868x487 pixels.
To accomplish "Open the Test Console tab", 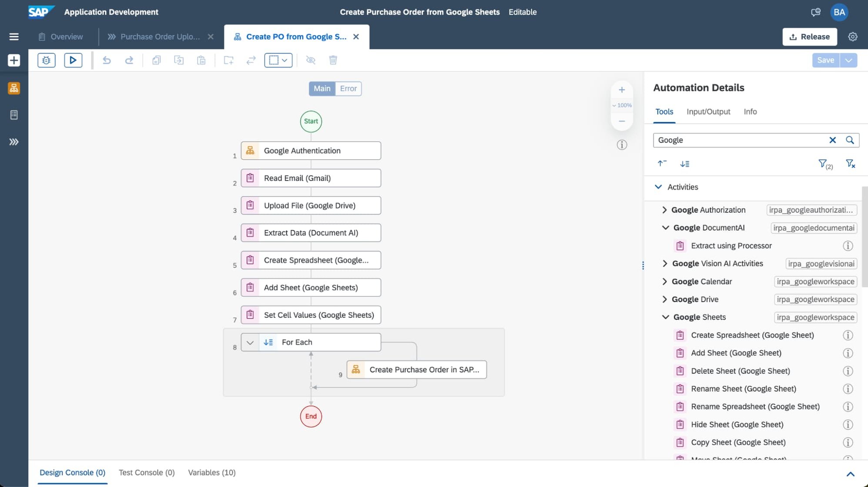I will coord(146,473).
